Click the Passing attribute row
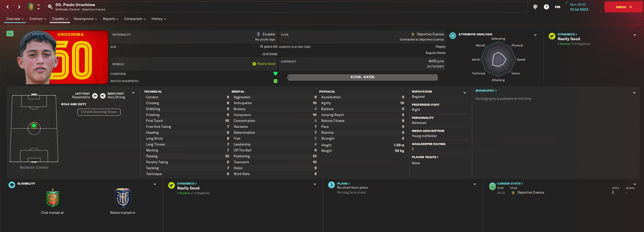This screenshot has height=232, width=644. point(187,156)
